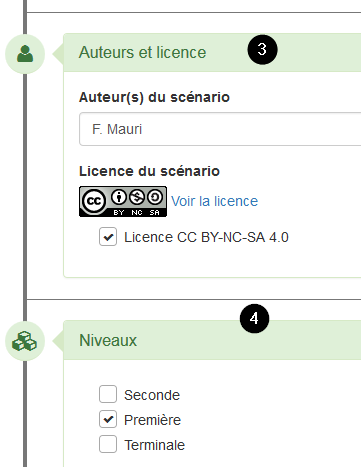Click the Première label text

pos(153,420)
